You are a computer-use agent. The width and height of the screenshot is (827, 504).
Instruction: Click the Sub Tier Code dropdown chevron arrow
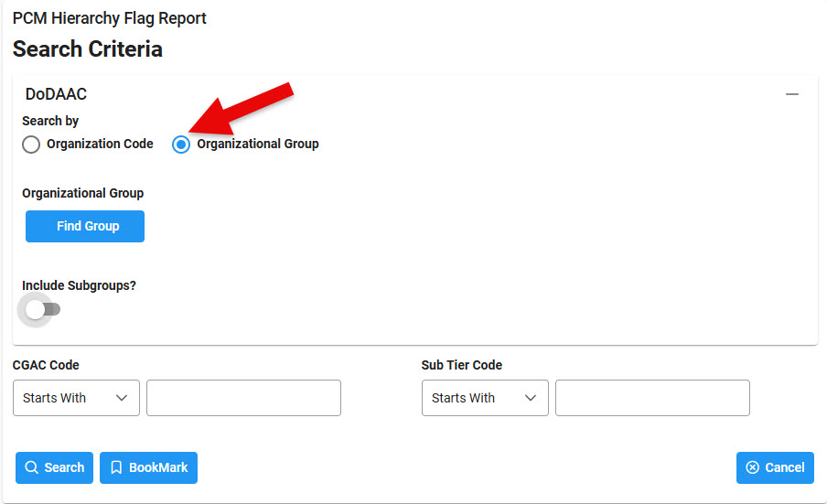pyautogui.click(x=530, y=398)
